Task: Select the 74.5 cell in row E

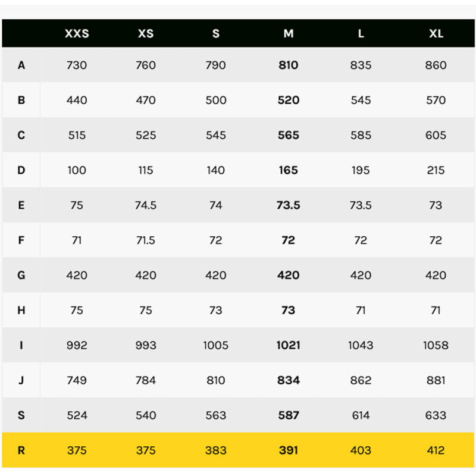Action: pyautogui.click(x=146, y=205)
